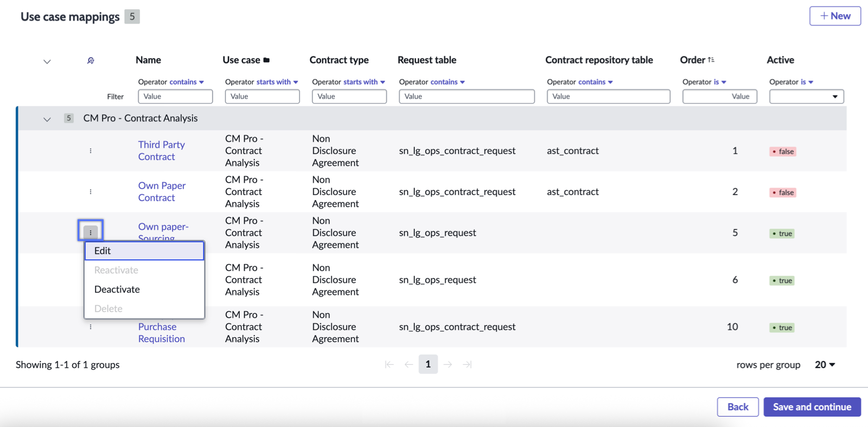The height and width of the screenshot is (427, 868).
Task: Open row actions for Own Paper Contract
Action: 91,192
